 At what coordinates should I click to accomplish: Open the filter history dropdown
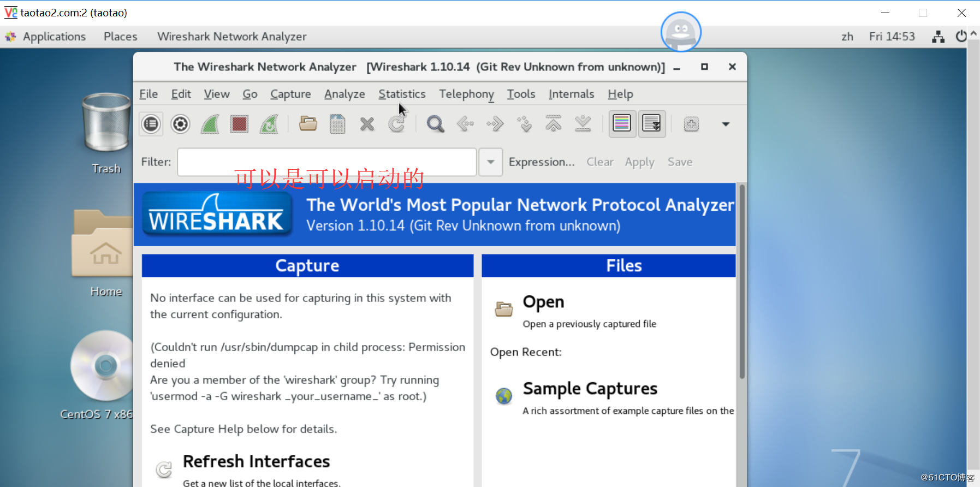[x=491, y=162]
